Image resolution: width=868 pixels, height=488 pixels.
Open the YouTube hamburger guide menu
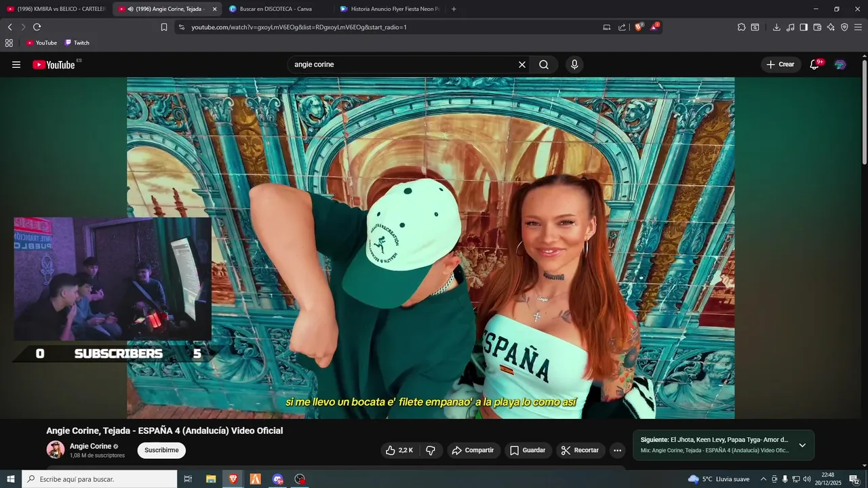16,64
